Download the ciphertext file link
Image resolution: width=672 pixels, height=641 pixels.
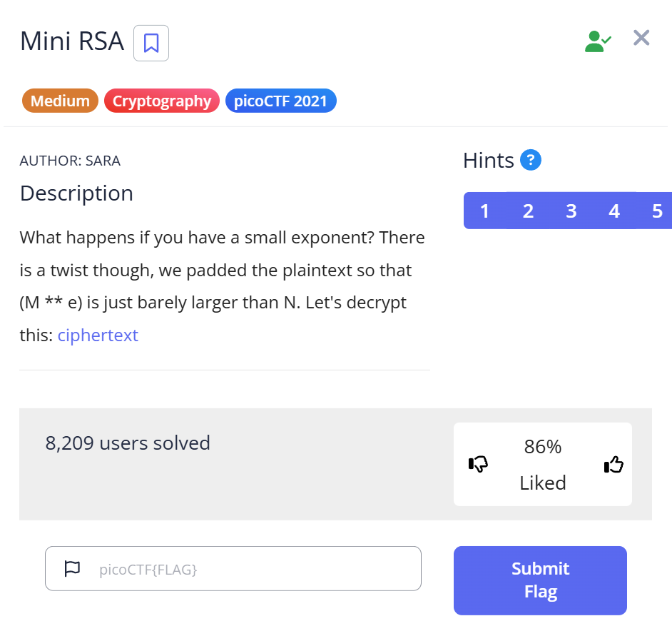pyautogui.click(x=98, y=335)
